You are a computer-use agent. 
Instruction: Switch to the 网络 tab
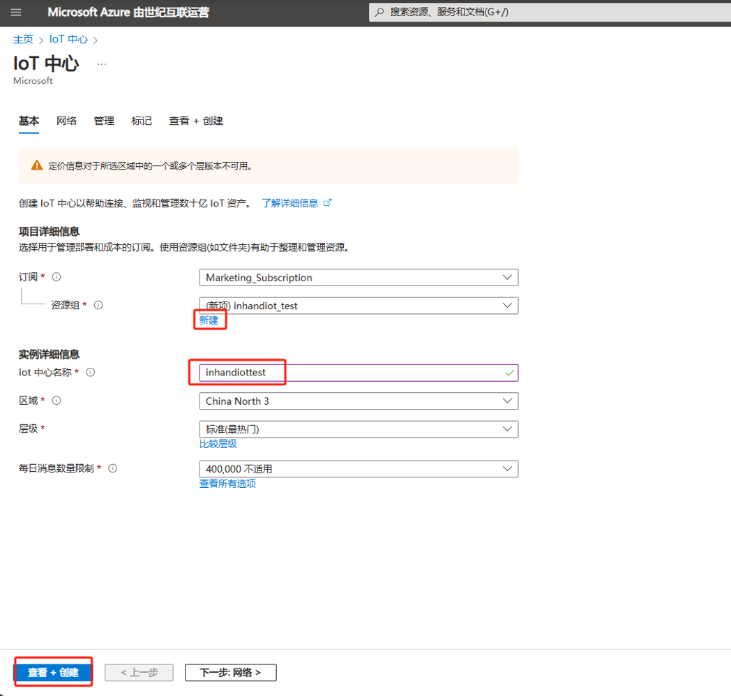[x=66, y=121]
